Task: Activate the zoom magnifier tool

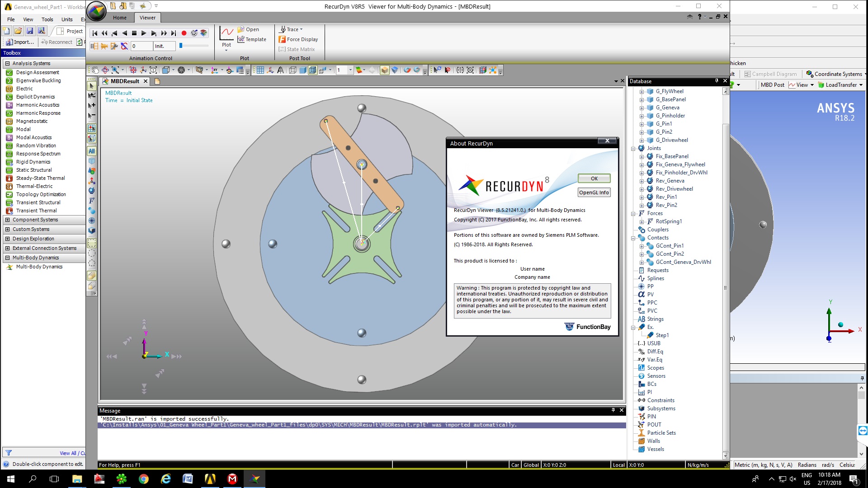Action: (x=115, y=70)
